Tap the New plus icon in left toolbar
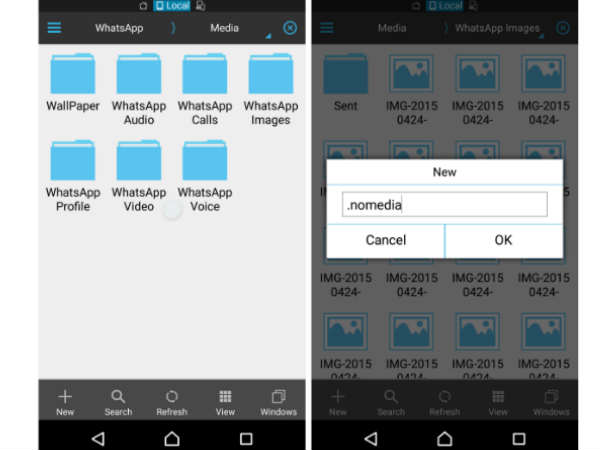This screenshot has height=450, width=600. tap(65, 401)
